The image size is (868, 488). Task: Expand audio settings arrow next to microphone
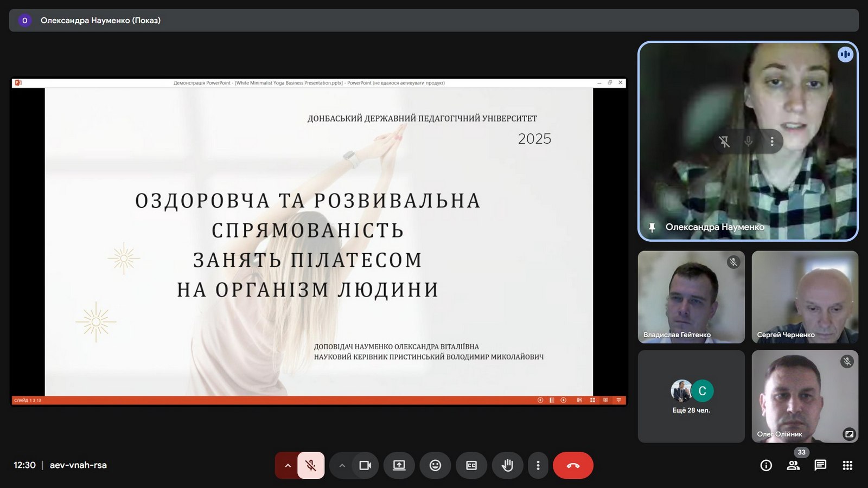288,465
